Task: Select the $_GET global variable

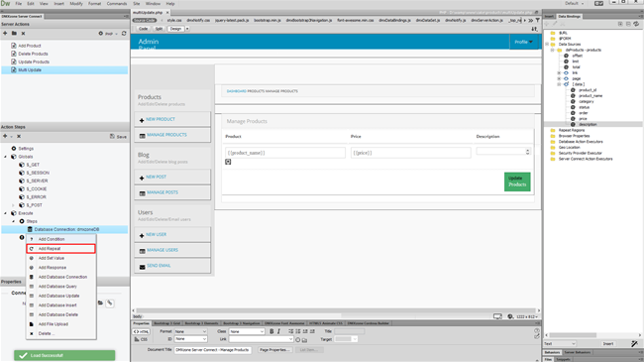Action: [33, 165]
